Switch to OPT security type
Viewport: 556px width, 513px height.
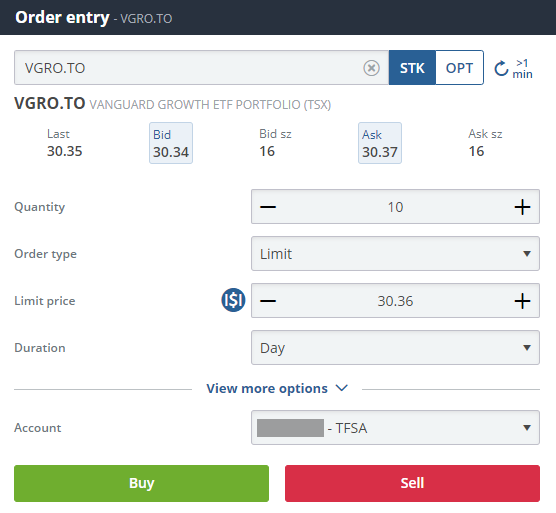[x=459, y=68]
